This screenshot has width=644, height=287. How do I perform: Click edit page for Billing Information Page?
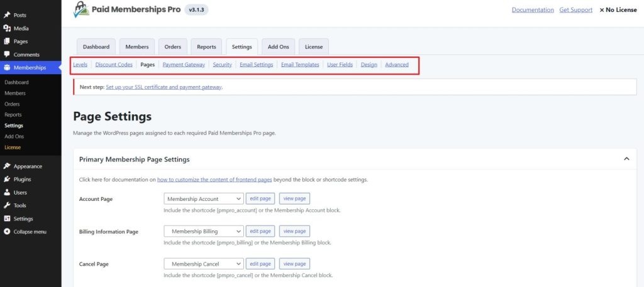click(260, 231)
